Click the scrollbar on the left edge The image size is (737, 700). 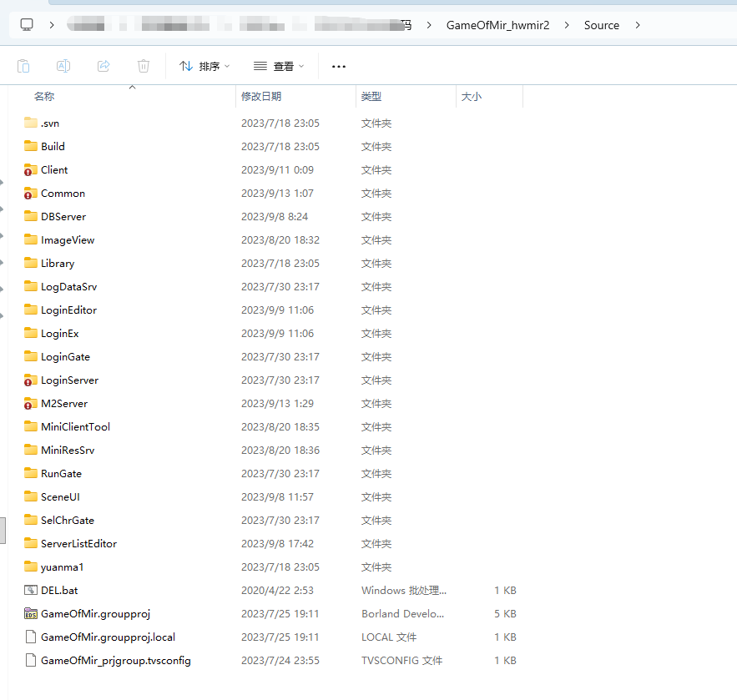[4, 530]
